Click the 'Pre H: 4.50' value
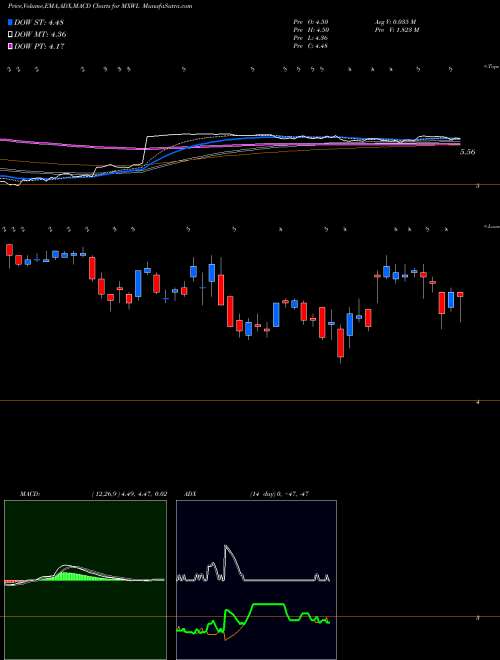This screenshot has width=500, height=660. click(311, 30)
